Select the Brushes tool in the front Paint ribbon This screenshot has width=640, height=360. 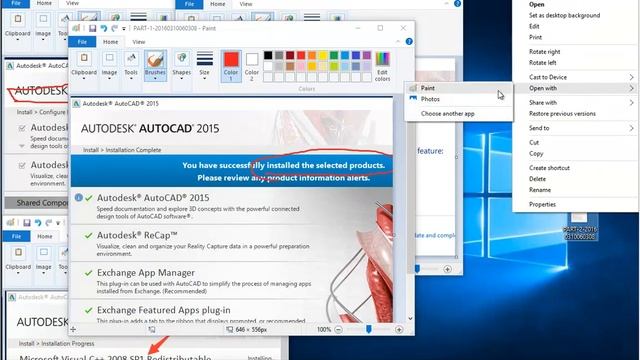(155, 65)
